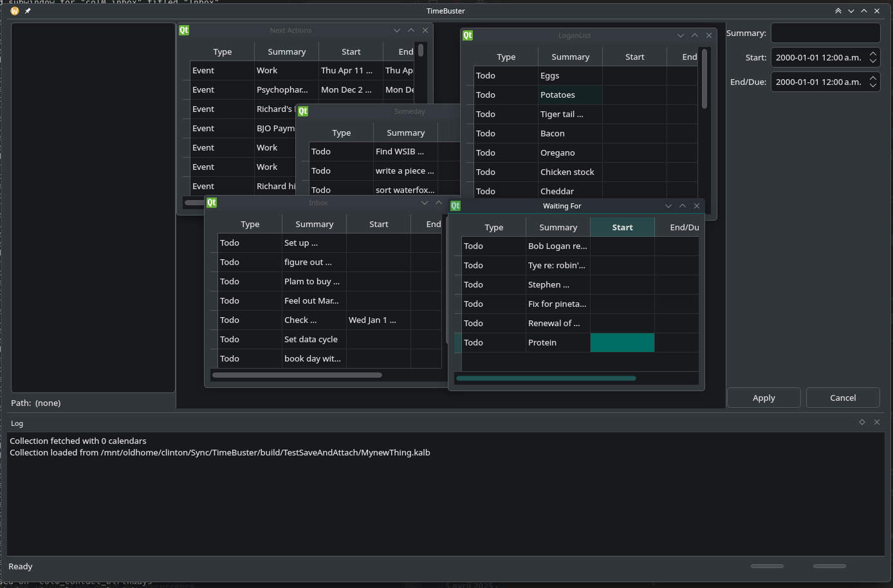Select 'Wed Jan 1 ...' start cell in Inbox
Viewport: 893px width, 588px height.
point(378,320)
